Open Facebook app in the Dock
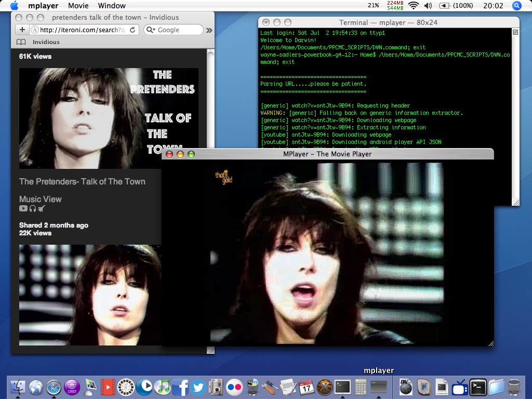 tap(180, 387)
